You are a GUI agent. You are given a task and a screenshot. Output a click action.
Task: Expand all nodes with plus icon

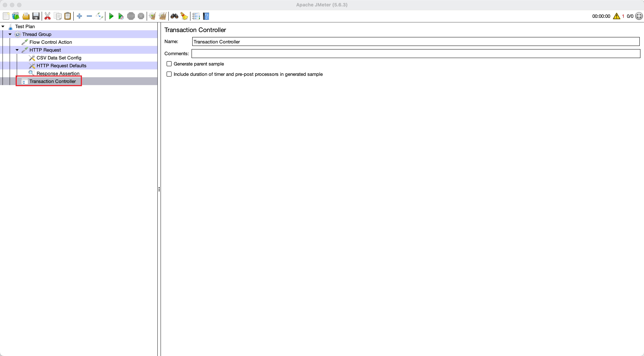pyautogui.click(x=80, y=16)
